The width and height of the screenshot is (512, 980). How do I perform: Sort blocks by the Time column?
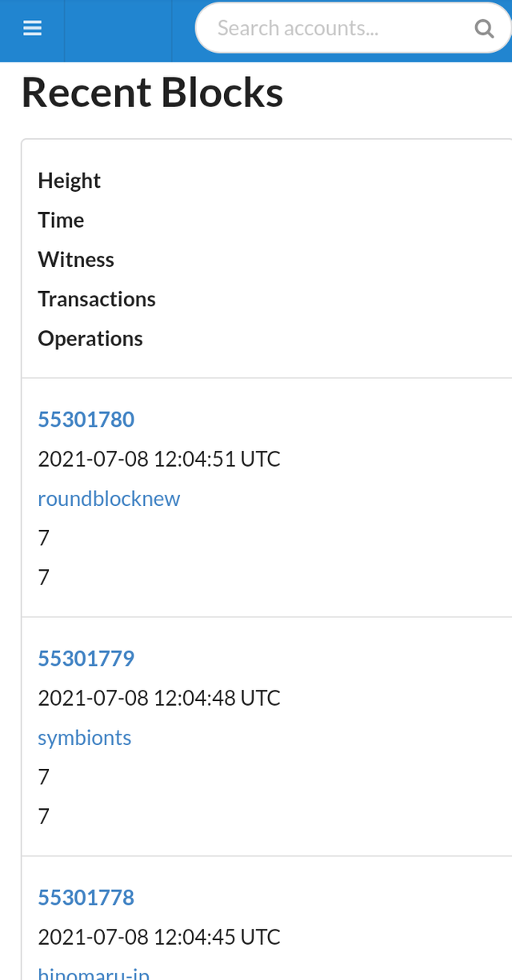coord(61,219)
